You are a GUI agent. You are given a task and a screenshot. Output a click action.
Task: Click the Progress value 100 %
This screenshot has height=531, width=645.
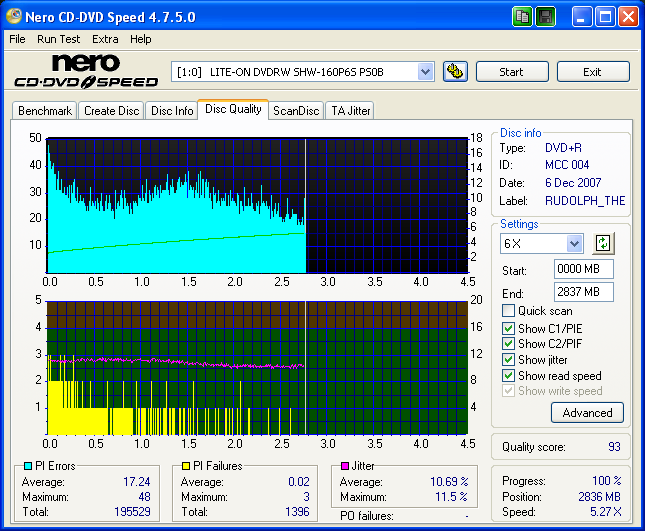[607, 480]
